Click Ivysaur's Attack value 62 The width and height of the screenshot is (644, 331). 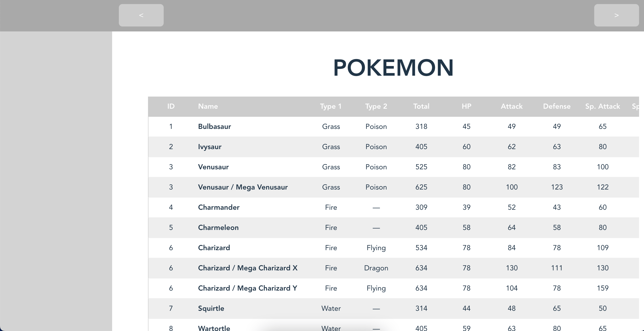(x=511, y=147)
